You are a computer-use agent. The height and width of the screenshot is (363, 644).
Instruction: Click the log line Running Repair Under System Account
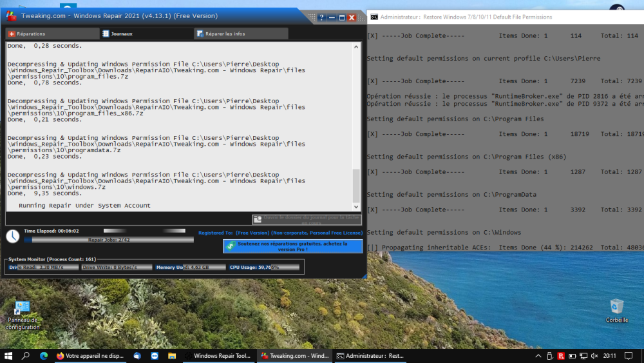click(x=84, y=206)
